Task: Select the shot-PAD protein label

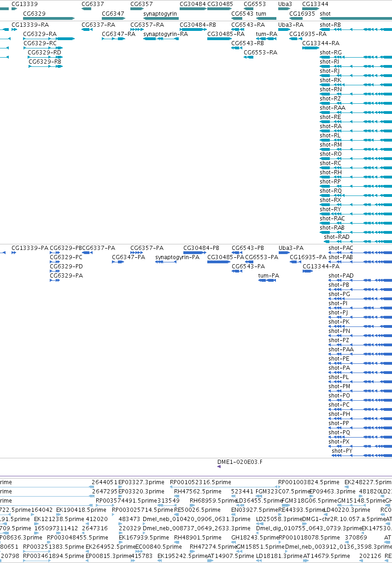Action: tap(341, 276)
